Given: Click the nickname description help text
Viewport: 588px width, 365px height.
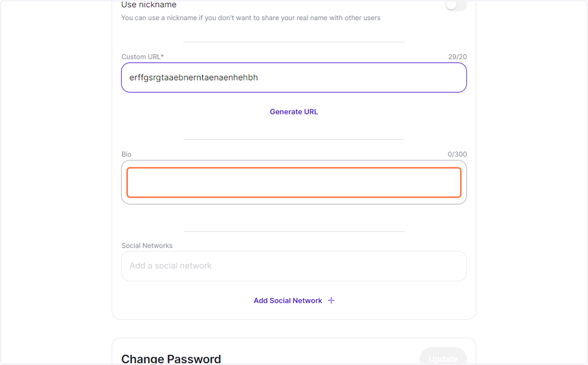Looking at the screenshot, I should pyautogui.click(x=251, y=18).
